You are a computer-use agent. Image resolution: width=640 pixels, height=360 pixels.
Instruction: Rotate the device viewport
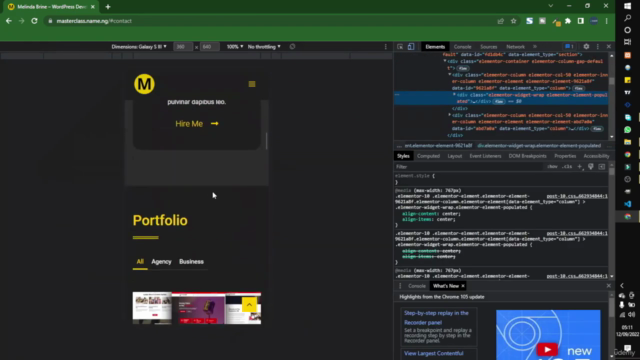(x=292, y=47)
